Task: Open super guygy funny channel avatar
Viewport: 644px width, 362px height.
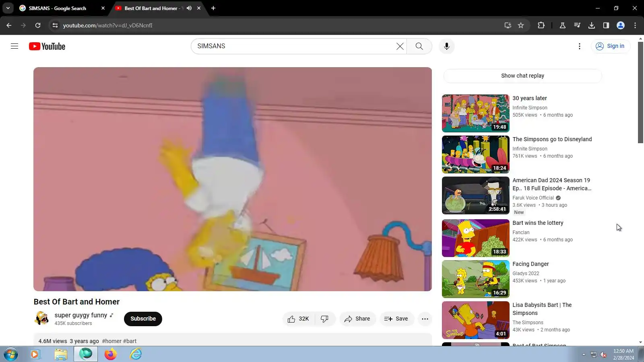Action: (41, 319)
